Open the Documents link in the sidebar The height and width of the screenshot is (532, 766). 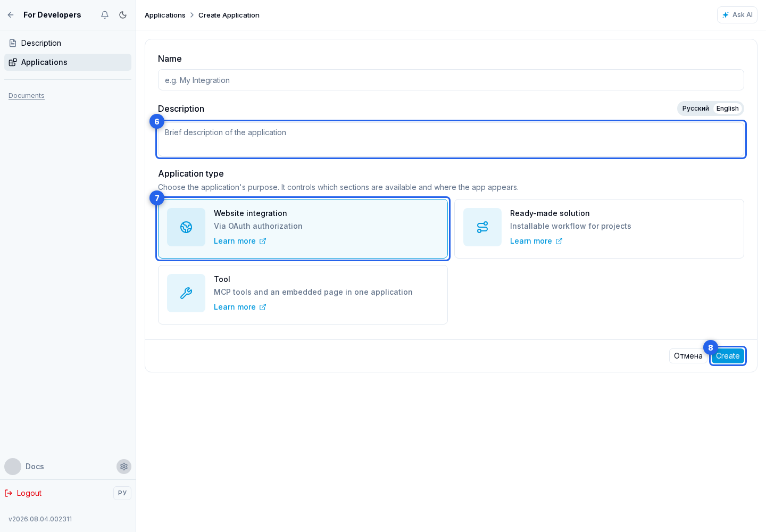[x=27, y=96]
